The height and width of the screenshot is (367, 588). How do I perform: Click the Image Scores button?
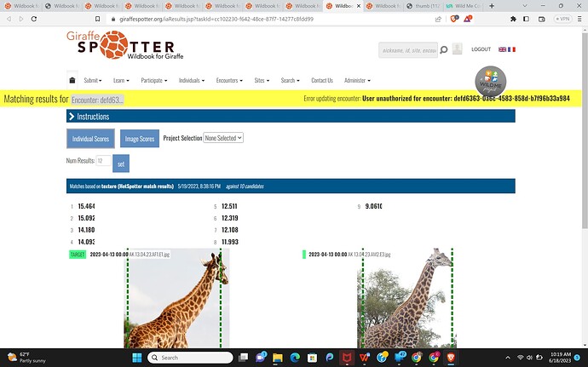140,139
